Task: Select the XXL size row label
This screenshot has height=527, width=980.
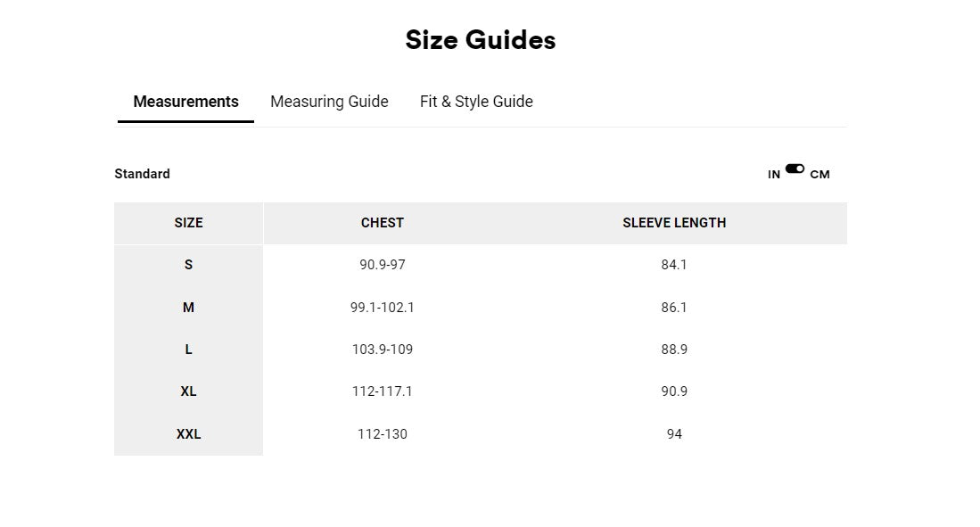Action: [188, 434]
